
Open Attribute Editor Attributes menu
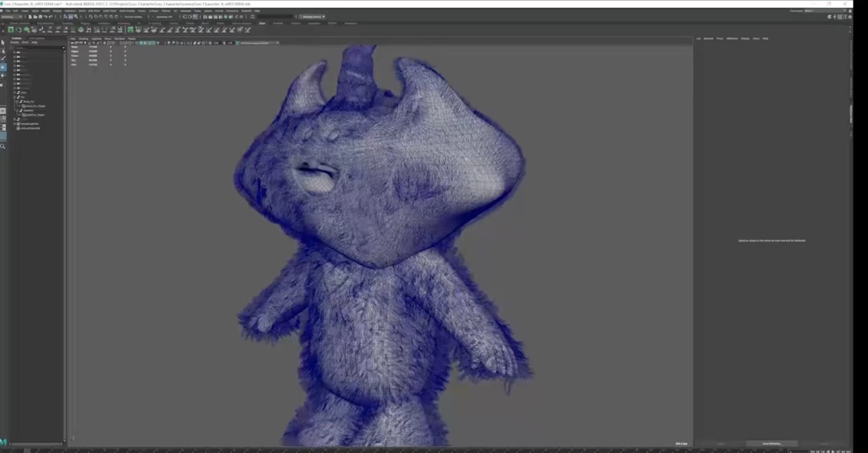pos(732,38)
